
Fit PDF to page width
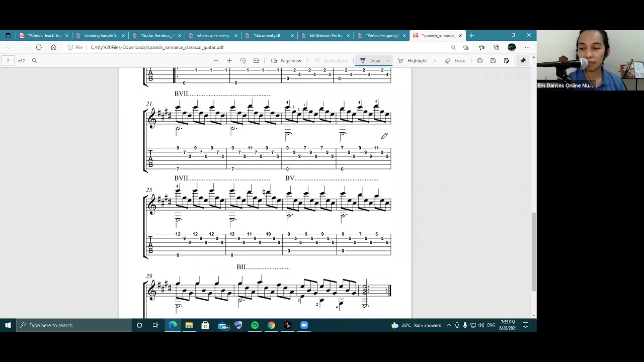tap(257, 61)
